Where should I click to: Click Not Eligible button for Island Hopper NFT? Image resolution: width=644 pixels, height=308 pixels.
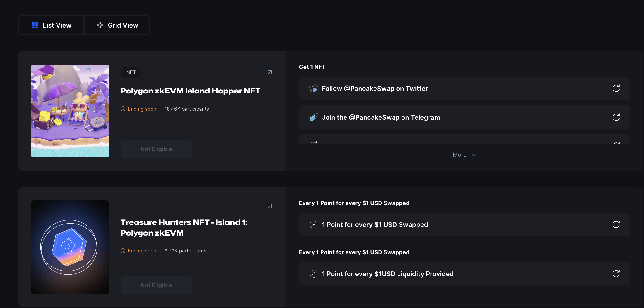156,149
